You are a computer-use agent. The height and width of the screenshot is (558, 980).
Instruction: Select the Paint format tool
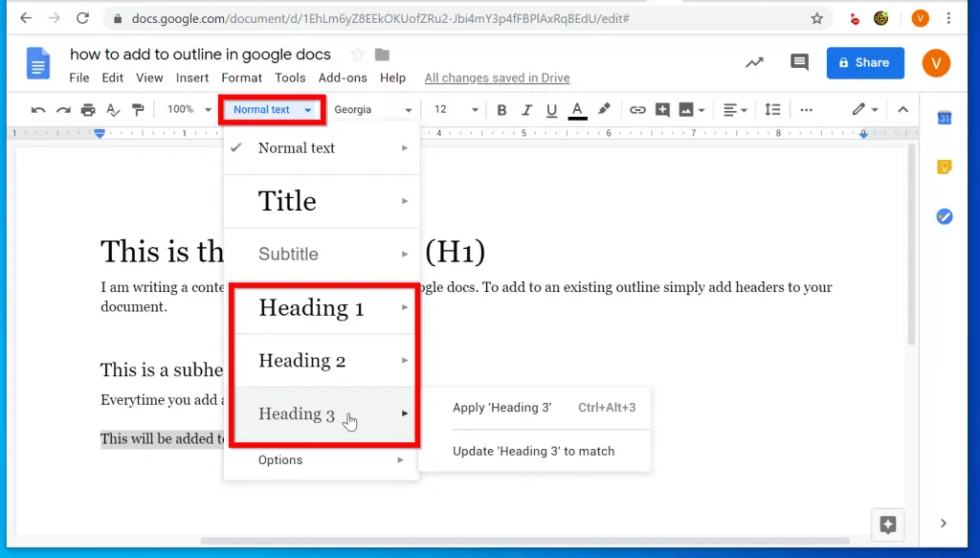tap(138, 110)
